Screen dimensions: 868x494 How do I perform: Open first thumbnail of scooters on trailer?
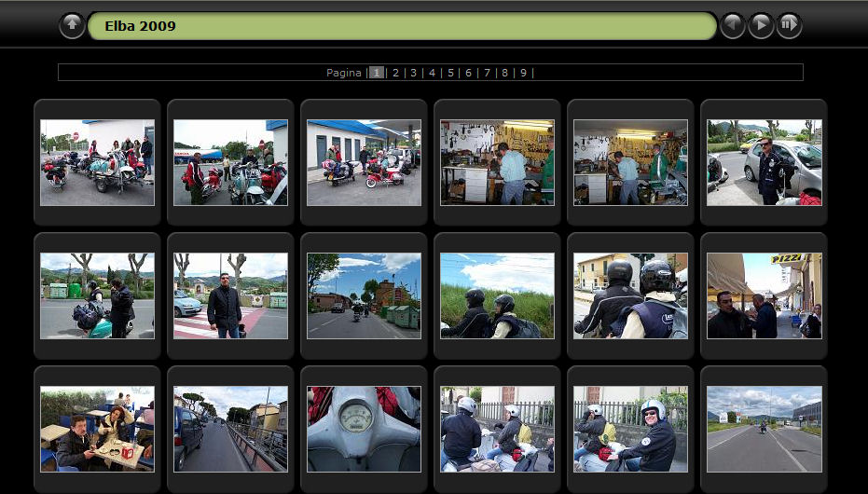pos(97,162)
